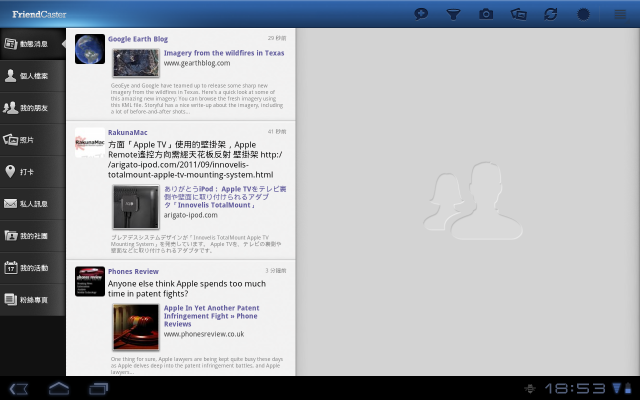The width and height of the screenshot is (640, 400).
Task: Open 私人訊息 messages section
Action: tap(33, 204)
